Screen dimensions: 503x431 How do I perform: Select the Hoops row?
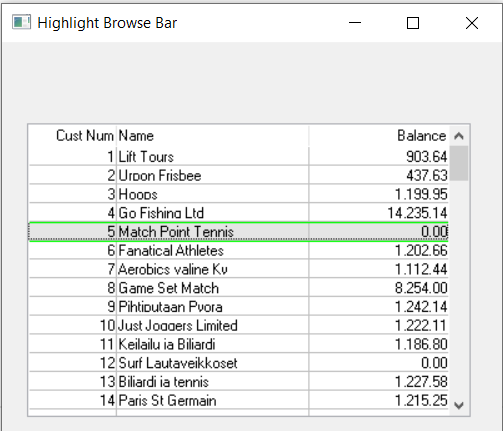tap(239, 194)
